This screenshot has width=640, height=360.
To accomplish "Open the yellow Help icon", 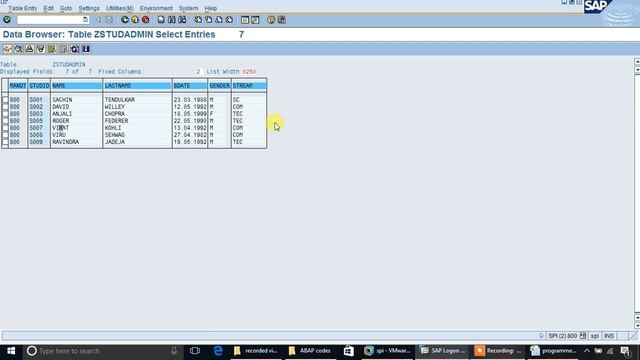I will (271, 20).
